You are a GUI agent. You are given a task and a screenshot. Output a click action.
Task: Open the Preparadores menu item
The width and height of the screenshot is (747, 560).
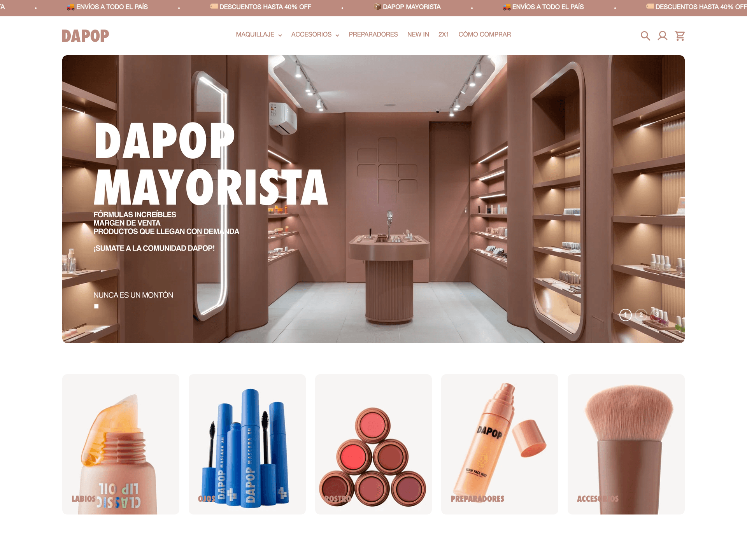(x=373, y=34)
